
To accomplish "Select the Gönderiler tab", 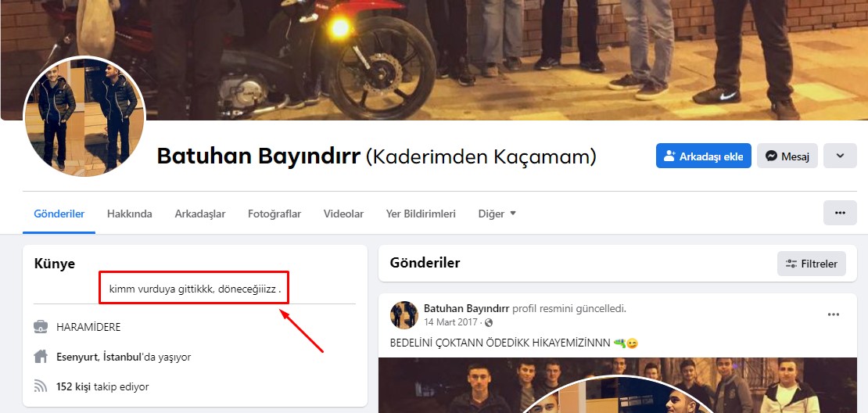I will [59, 214].
